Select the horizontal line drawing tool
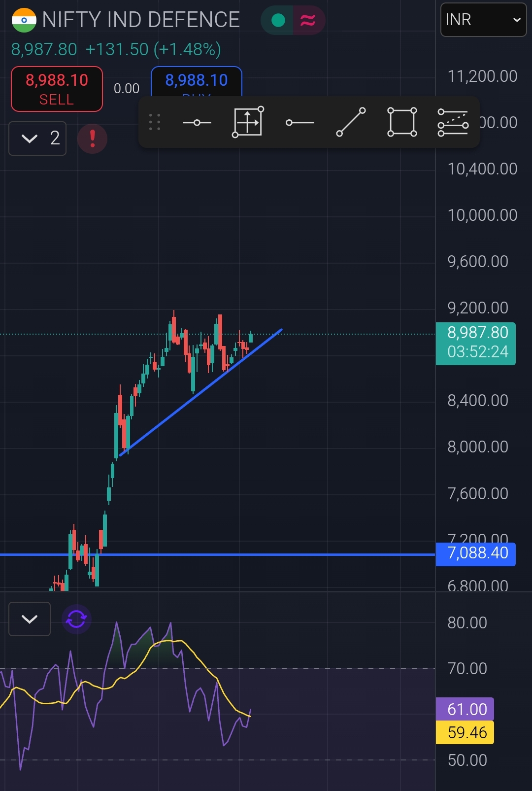Image resolution: width=532 pixels, height=791 pixels. coord(197,122)
